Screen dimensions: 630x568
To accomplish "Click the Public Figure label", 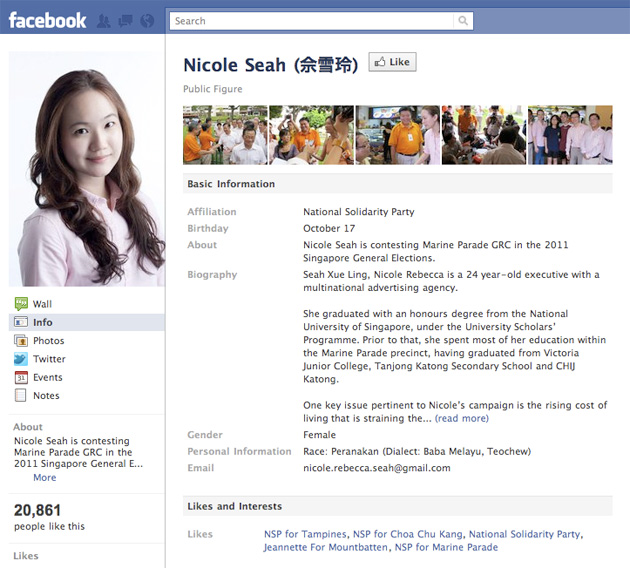I will [x=213, y=89].
